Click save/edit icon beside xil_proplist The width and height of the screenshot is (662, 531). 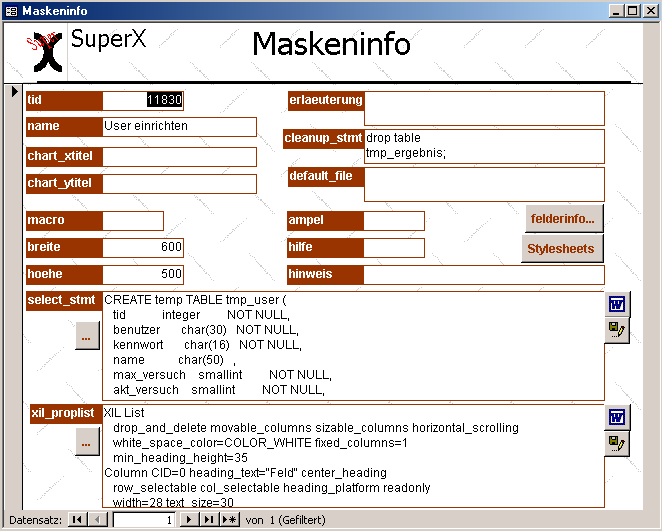pos(617,443)
